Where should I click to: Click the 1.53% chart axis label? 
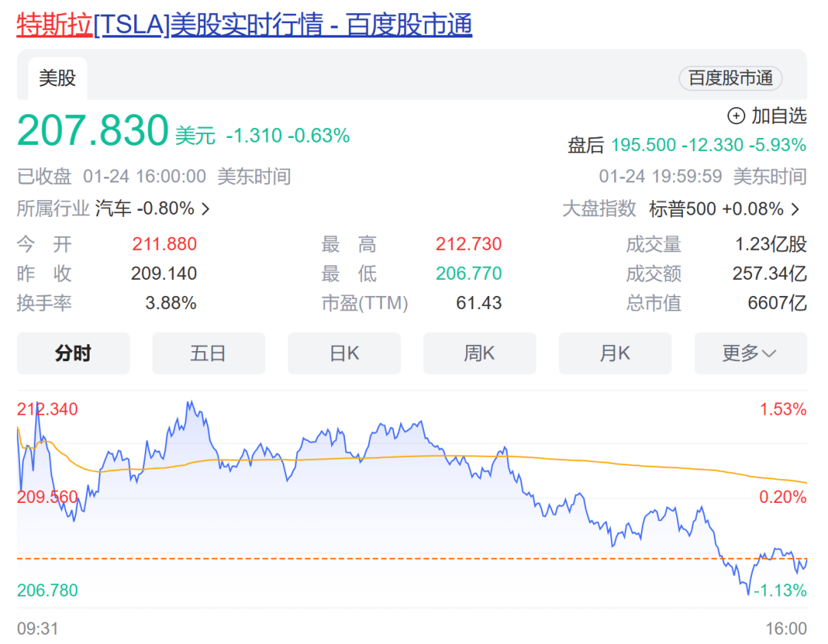[x=783, y=409]
